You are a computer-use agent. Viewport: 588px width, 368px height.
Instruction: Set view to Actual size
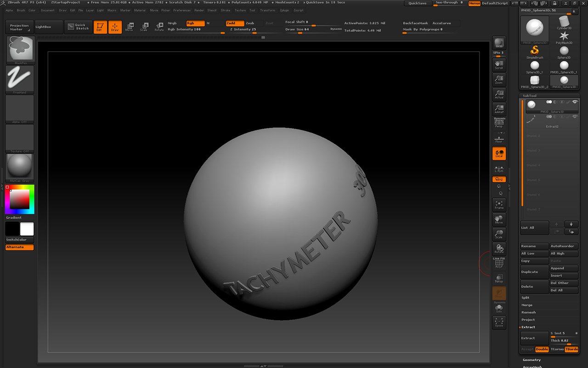click(x=499, y=94)
